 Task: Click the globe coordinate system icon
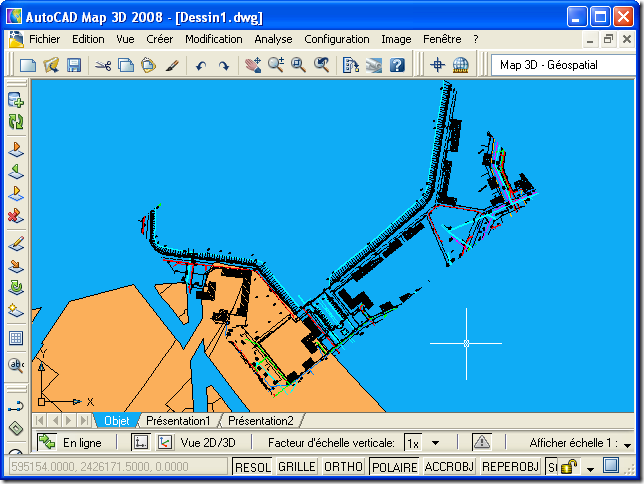pyautogui.click(x=460, y=65)
